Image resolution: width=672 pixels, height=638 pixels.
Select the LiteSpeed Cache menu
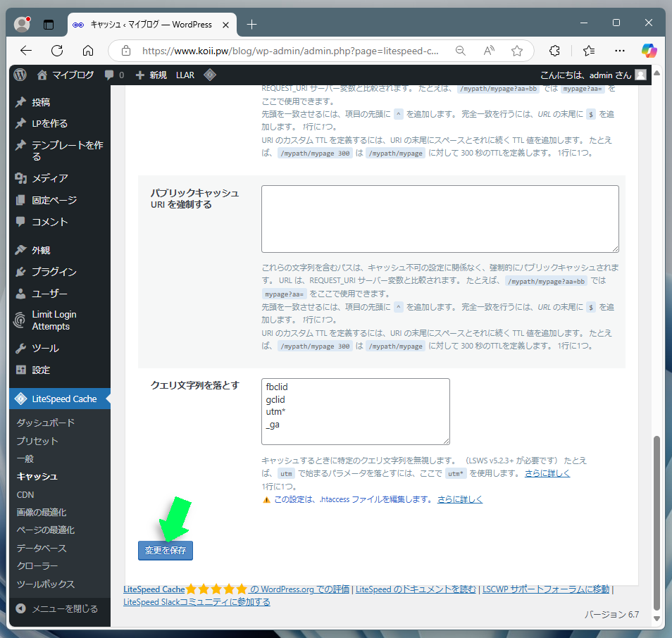click(x=60, y=399)
